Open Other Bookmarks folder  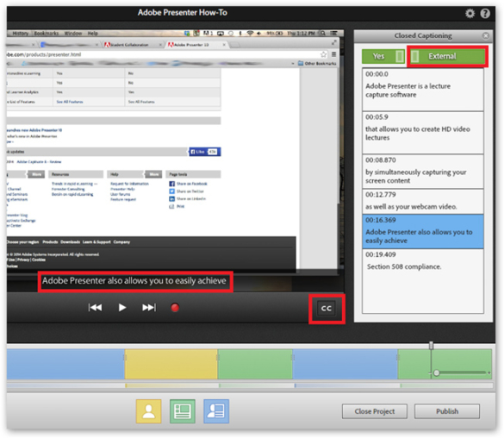coord(317,63)
